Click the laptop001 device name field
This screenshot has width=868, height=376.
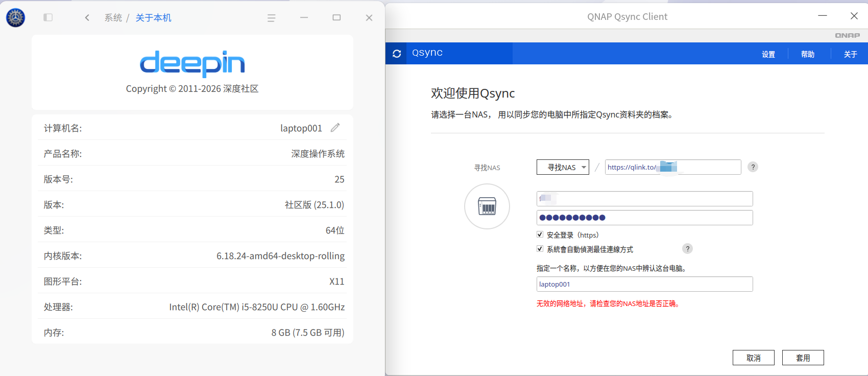[x=645, y=284]
